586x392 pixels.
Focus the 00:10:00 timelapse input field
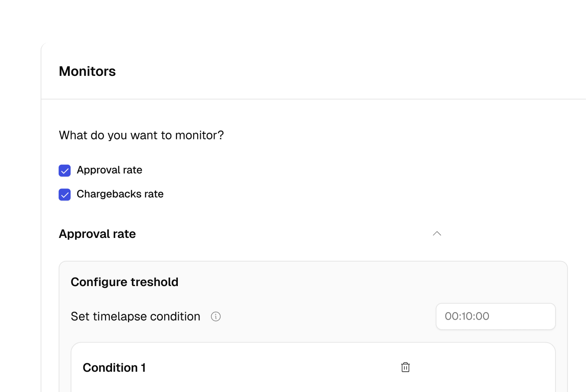tap(496, 316)
